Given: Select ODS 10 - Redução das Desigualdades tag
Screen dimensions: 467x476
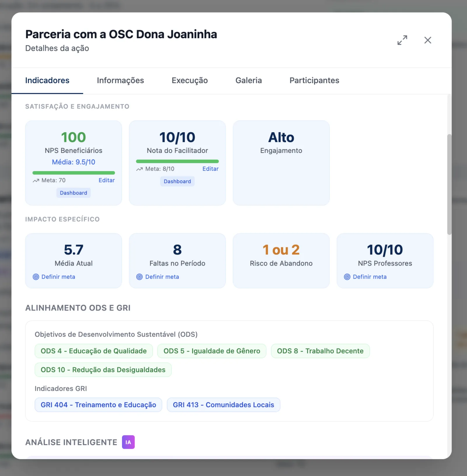Looking at the screenshot, I should pos(103,370).
